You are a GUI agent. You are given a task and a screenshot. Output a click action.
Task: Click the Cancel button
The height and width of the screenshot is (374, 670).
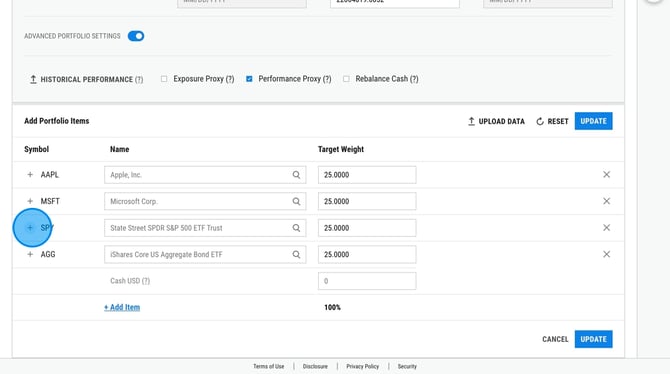(555, 339)
